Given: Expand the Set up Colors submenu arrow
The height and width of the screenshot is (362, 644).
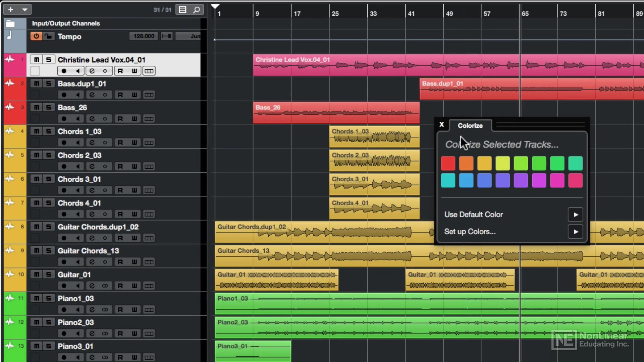Looking at the screenshot, I should (576, 232).
